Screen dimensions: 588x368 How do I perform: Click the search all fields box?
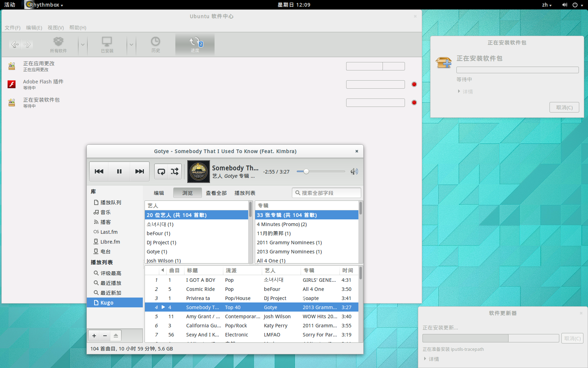327,193
